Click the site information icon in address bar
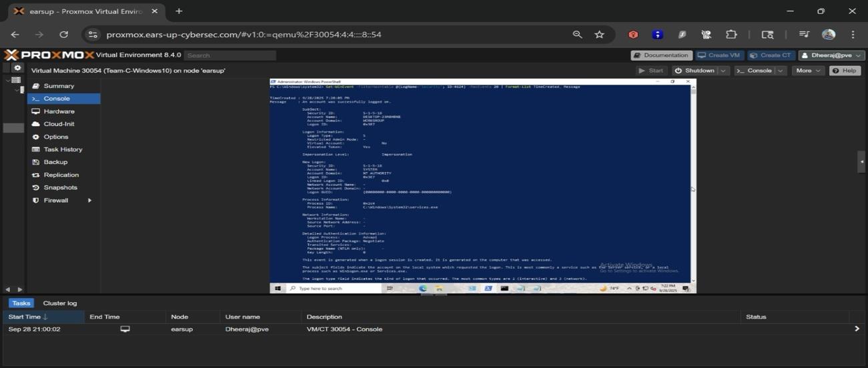 (x=93, y=35)
